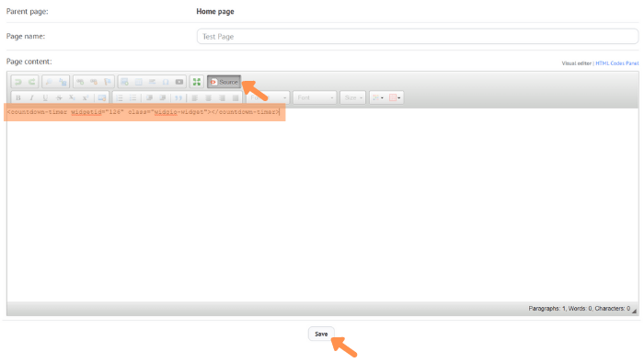Click into the source code text area
This screenshot has width=644, height=363.
click(322, 205)
